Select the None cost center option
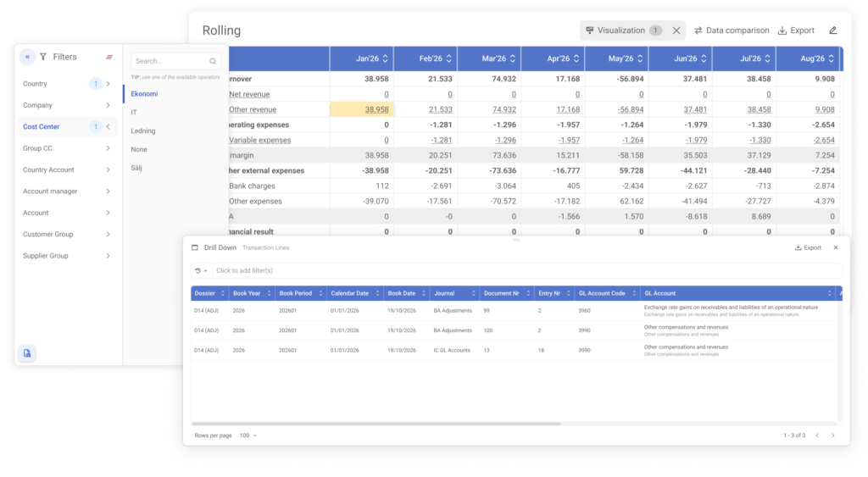This screenshot has height=477, width=868. click(139, 149)
